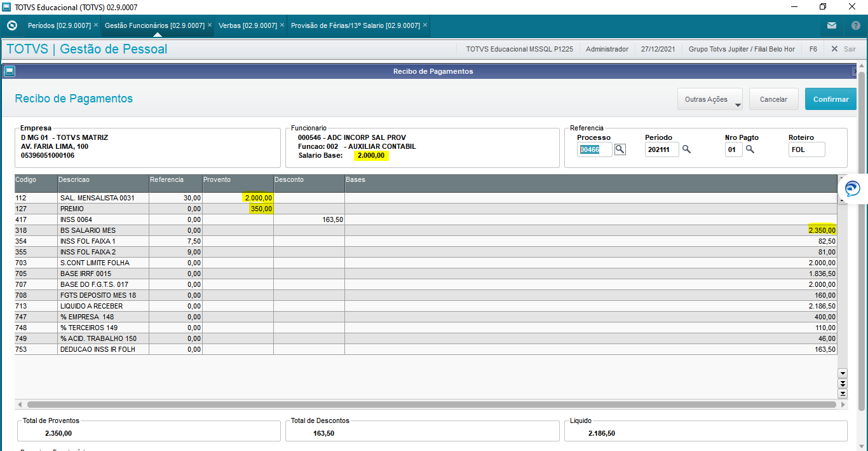Viewport: 868px width, 451px height.
Task: Click the grid jump to last row arrow
Action: point(843,393)
